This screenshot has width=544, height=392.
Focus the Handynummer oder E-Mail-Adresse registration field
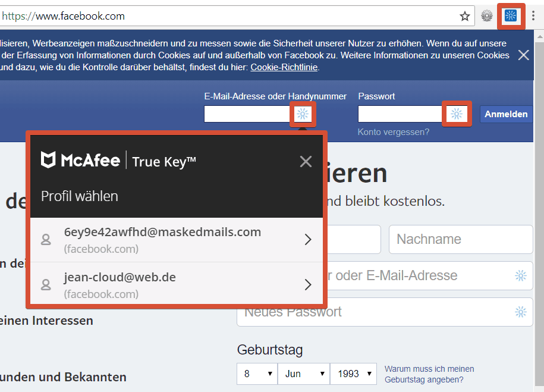385,275
